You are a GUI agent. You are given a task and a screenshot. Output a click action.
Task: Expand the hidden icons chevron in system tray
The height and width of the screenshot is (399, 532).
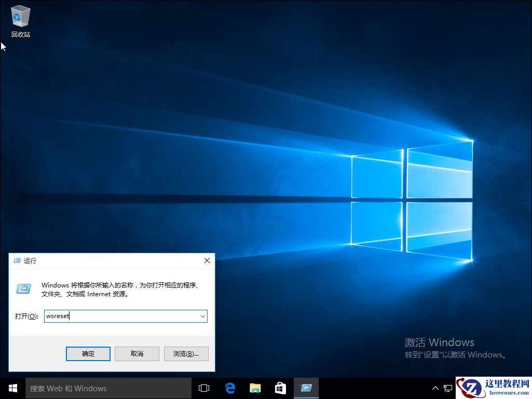click(435, 388)
